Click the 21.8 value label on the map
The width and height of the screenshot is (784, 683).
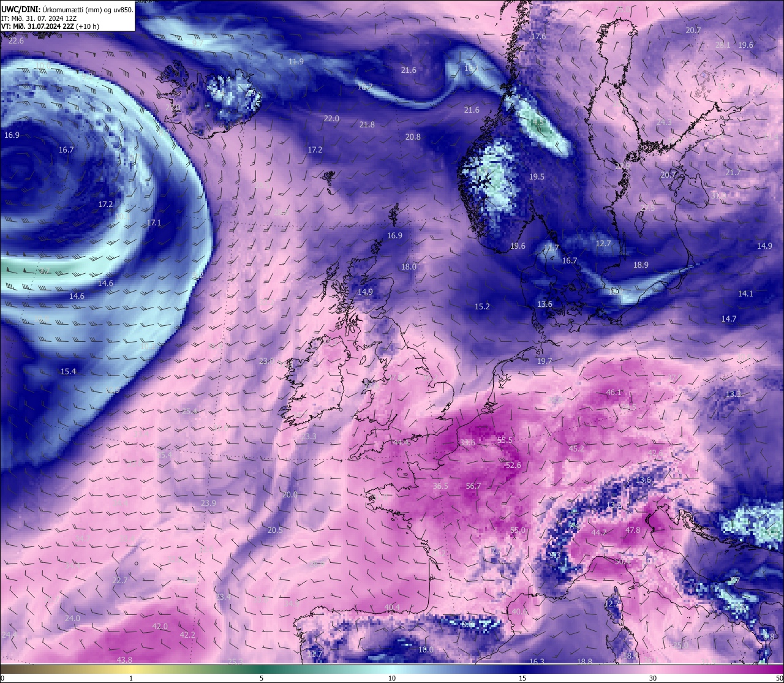367,125
